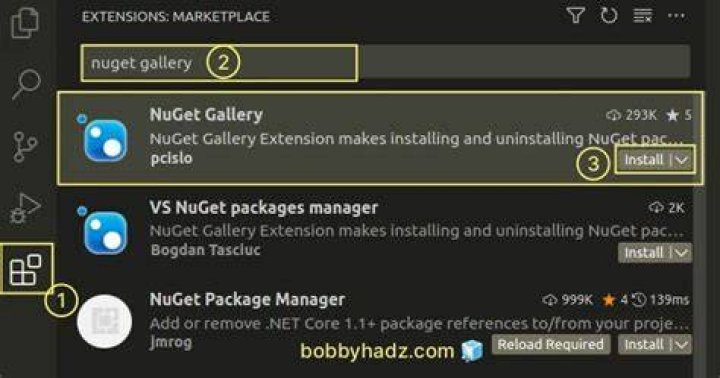Select the Extensions icon in activity bar
This screenshot has width=720, height=378.
[26, 270]
